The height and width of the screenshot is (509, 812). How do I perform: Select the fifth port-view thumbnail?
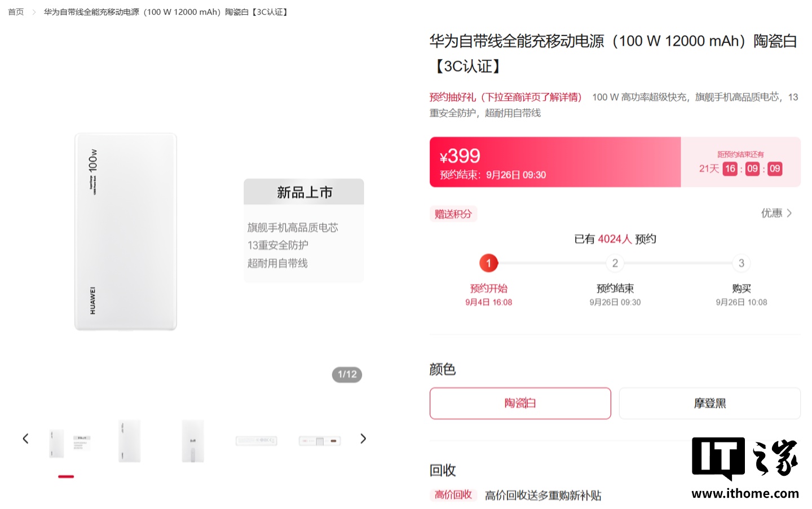click(320, 441)
